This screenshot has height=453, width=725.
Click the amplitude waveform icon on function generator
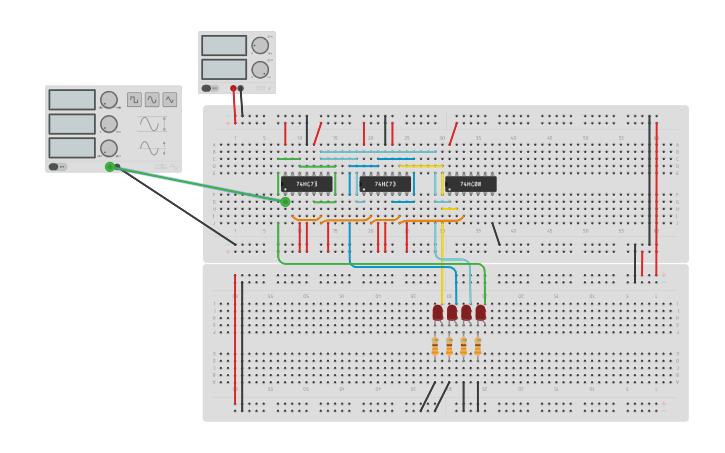[x=152, y=124]
